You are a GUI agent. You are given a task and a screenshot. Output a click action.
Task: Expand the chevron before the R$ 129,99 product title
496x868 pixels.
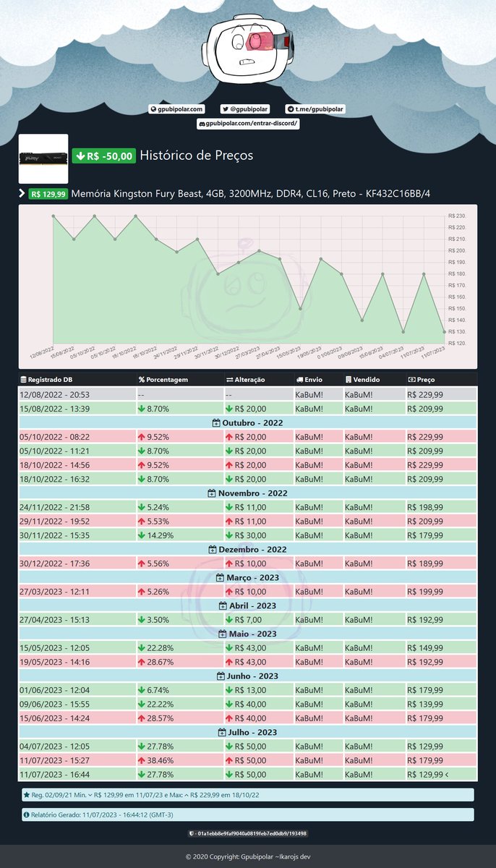[x=22, y=193]
